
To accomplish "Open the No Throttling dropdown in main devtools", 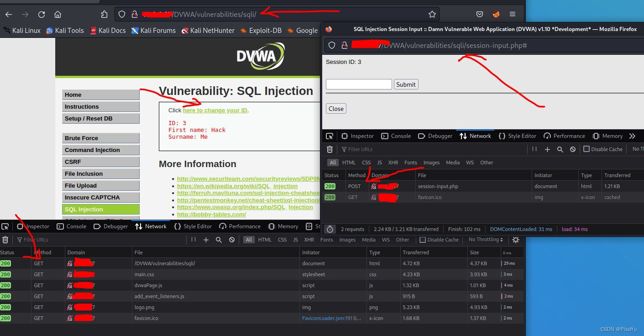I will pyautogui.click(x=486, y=240).
